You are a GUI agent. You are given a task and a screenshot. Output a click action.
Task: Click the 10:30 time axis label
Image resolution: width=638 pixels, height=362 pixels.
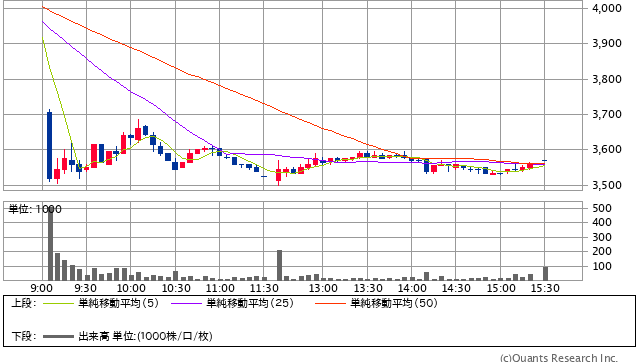[x=176, y=288]
